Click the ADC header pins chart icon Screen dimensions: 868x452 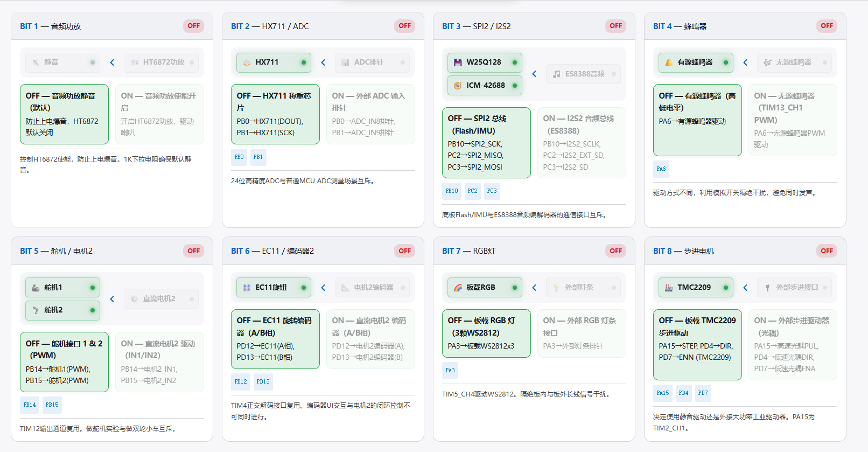coord(346,62)
